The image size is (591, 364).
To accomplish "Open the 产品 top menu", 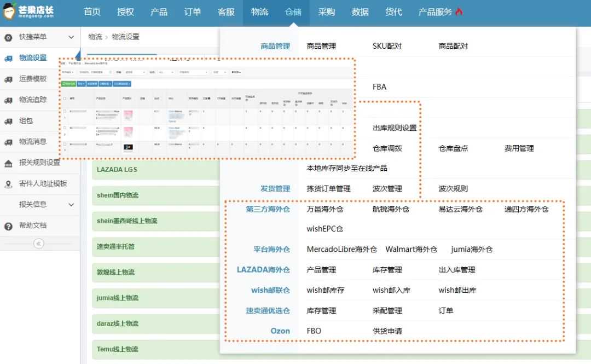I will pyautogui.click(x=159, y=11).
